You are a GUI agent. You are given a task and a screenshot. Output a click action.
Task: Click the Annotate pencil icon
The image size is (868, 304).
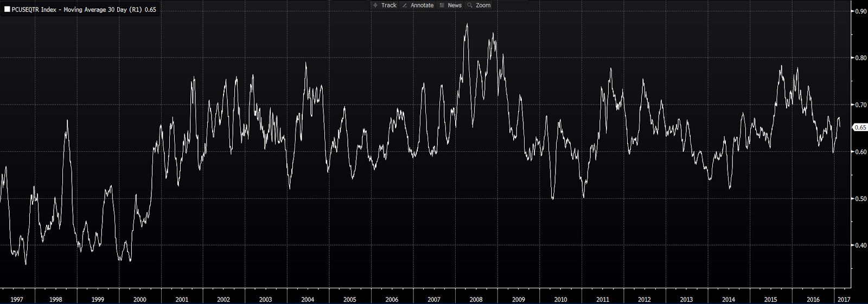[x=405, y=5]
